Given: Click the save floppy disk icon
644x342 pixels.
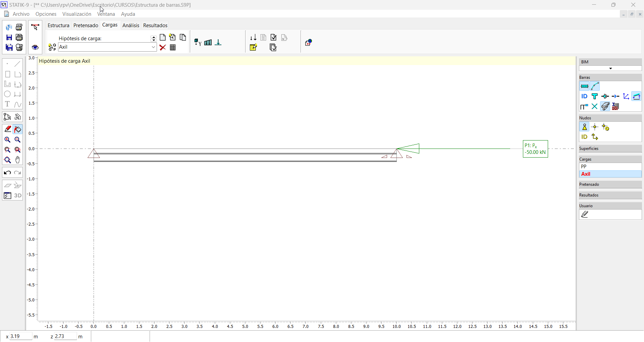Looking at the screenshot, I should coord(9,37).
